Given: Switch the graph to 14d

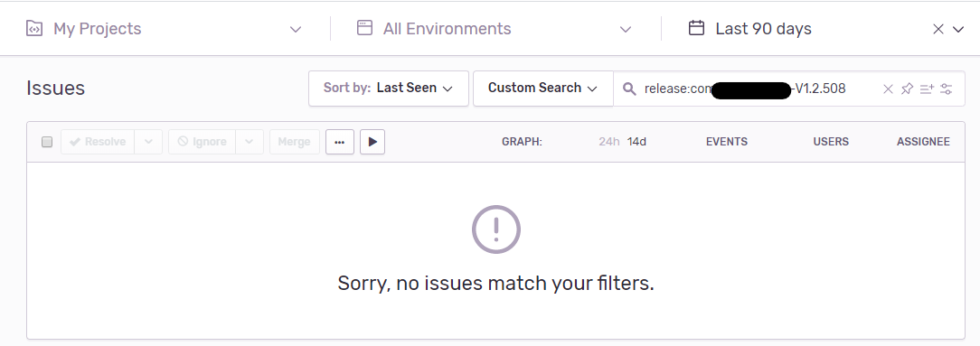Looking at the screenshot, I should click(x=636, y=142).
